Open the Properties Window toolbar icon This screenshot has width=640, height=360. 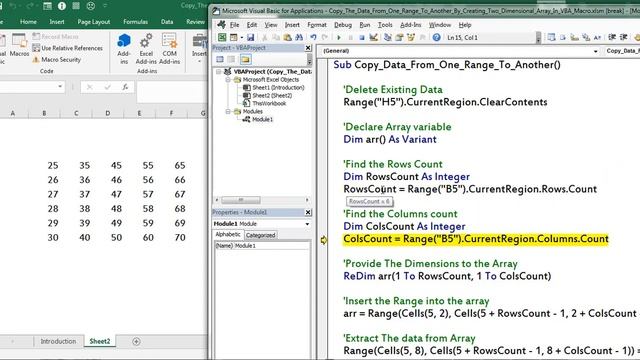coord(399,38)
